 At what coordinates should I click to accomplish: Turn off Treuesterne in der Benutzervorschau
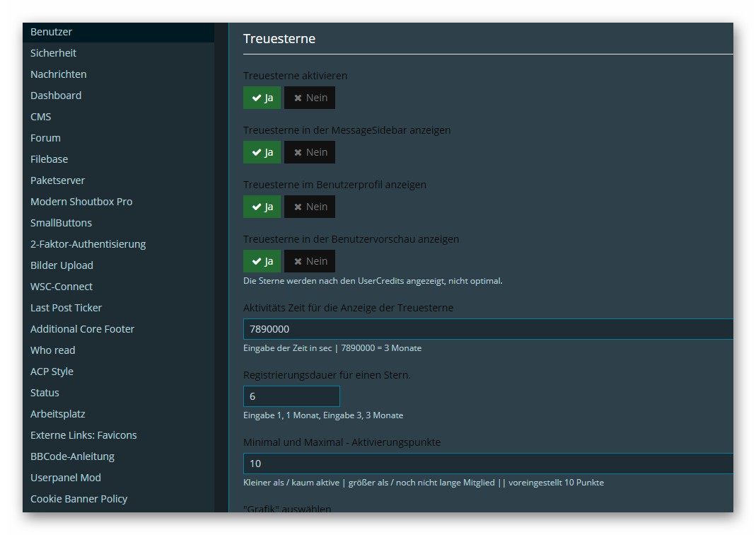point(310,261)
